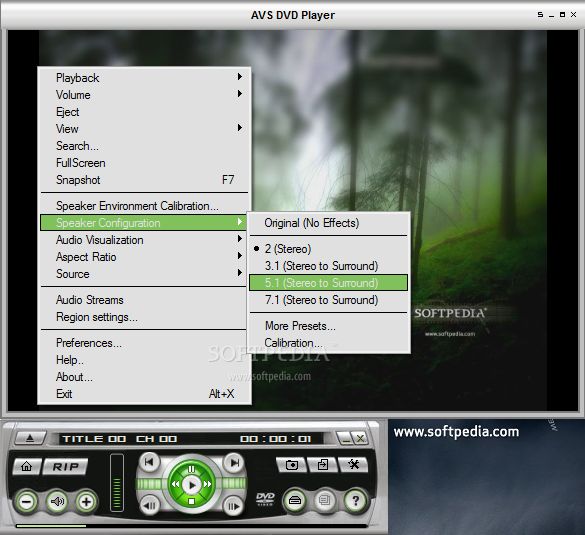The height and width of the screenshot is (535, 585).
Task: Click the volume level meter
Action: [117, 483]
